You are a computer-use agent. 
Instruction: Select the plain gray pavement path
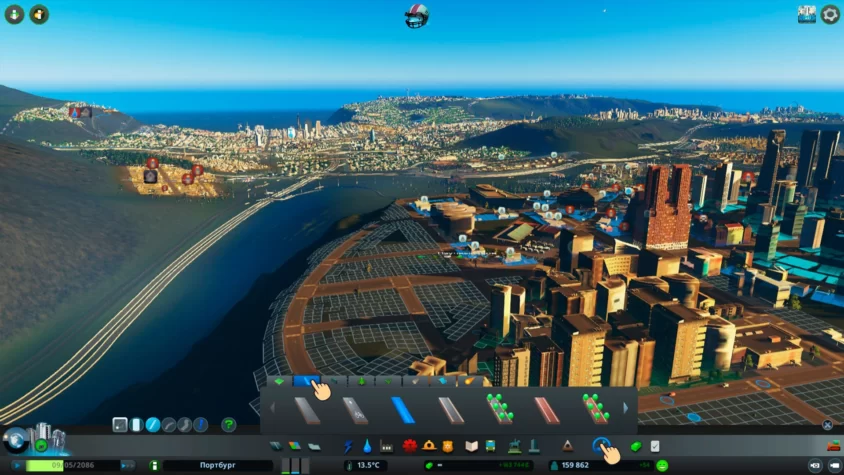pyautogui.click(x=308, y=410)
